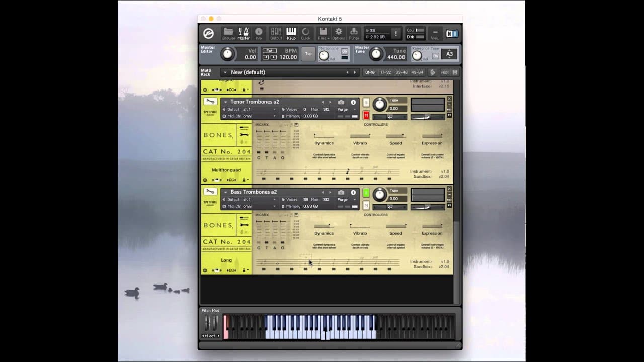The width and height of the screenshot is (644, 362).
Task: Click the master transport rewind button
Action: 266,57
